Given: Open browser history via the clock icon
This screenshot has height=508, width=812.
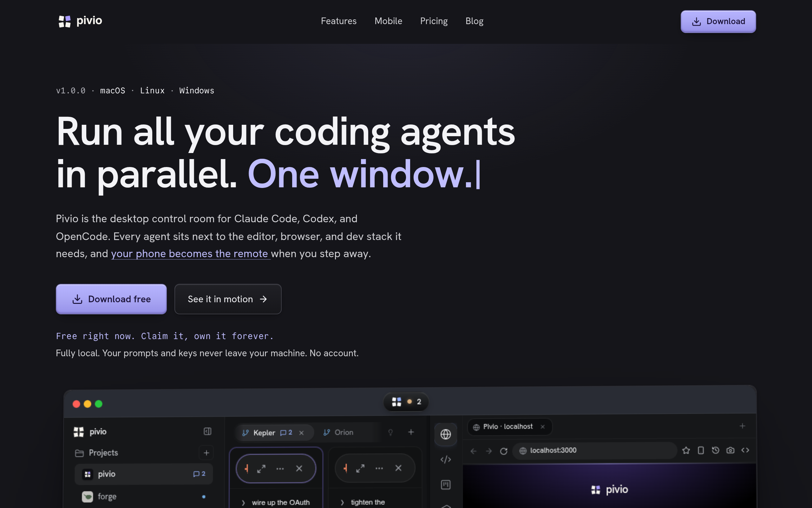Looking at the screenshot, I should pos(715,450).
